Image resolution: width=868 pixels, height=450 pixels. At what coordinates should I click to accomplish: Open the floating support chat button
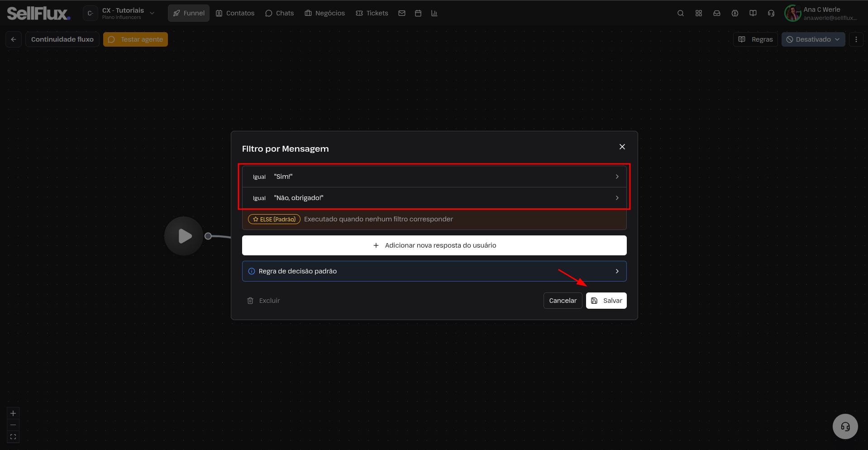pyautogui.click(x=845, y=426)
